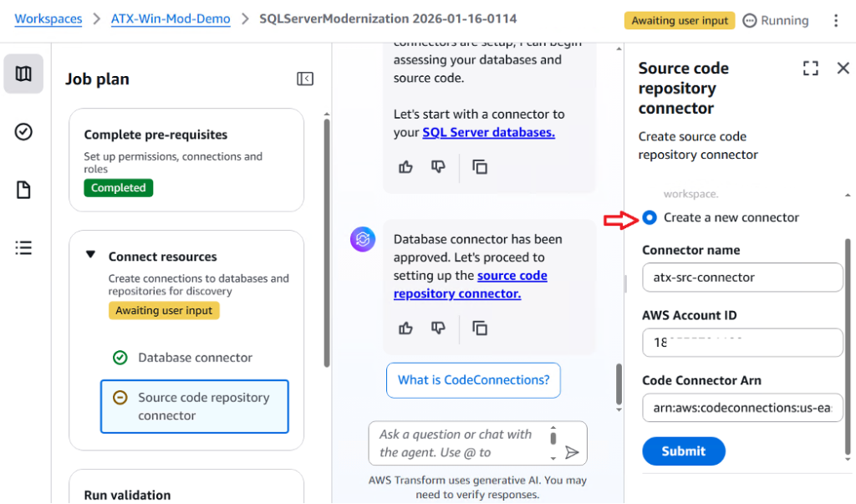Screen dimensions: 856x504
Task: Open the job plan map icon in sidebar
Action: coord(23,74)
